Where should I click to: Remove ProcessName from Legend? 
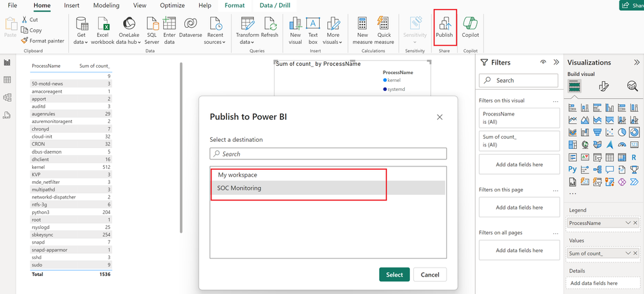tap(636, 223)
